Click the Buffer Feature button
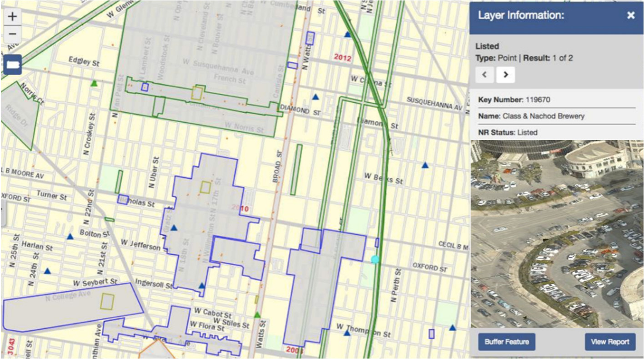The image size is (644, 359). pyautogui.click(x=507, y=342)
